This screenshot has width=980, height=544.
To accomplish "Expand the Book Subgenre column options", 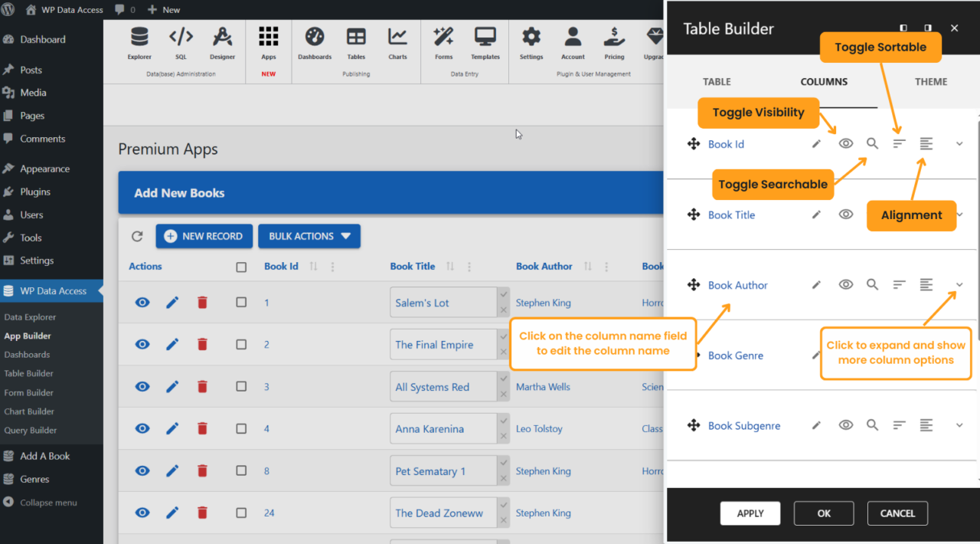I will click(x=959, y=425).
